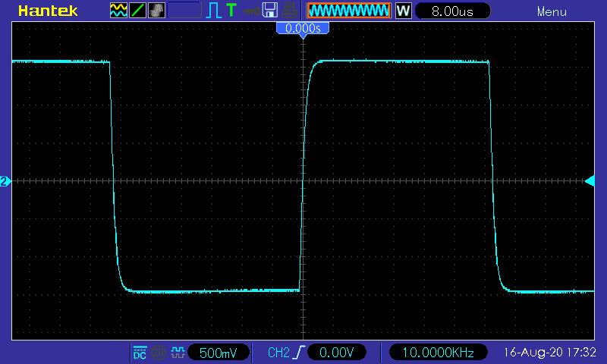Click the gray persistence waveform icon
Image resolution: width=607 pixels, height=364 pixels.
[156, 11]
